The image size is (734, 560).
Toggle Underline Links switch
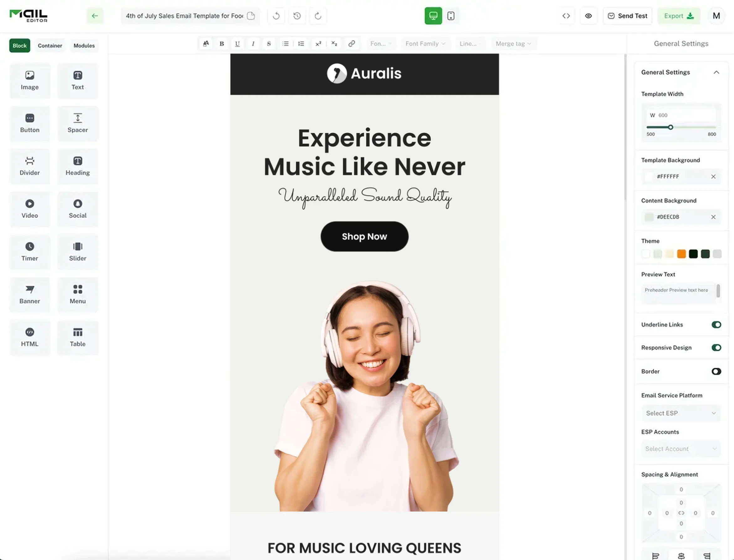coord(716,325)
